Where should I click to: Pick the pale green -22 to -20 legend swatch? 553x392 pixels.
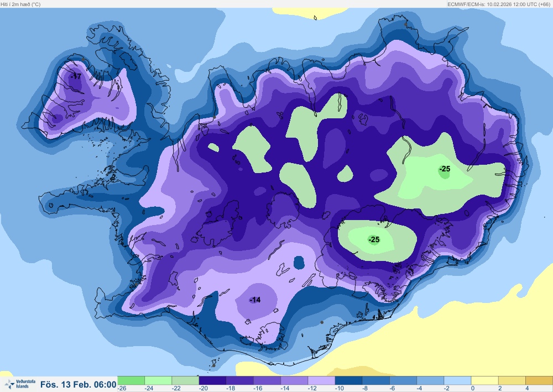pyautogui.click(x=185, y=380)
